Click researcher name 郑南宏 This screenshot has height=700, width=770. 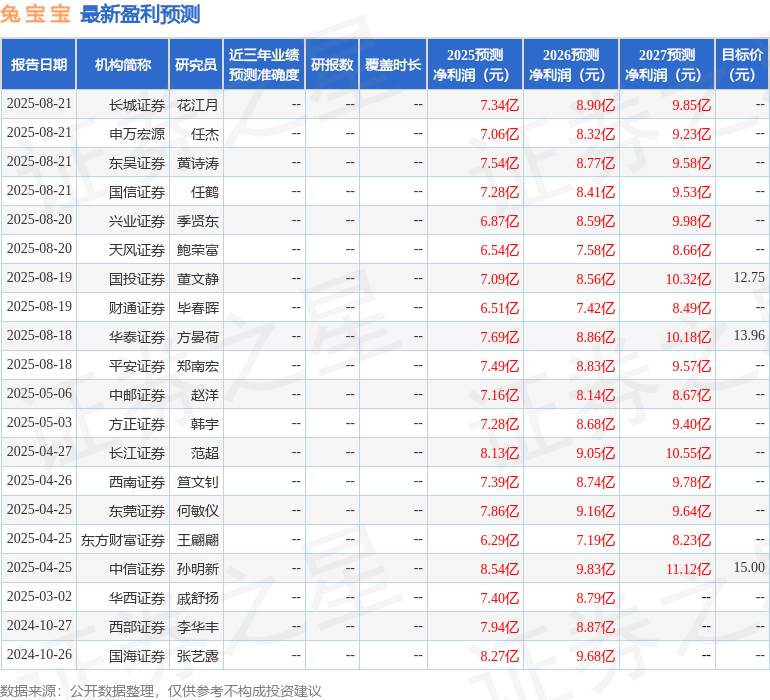pos(197,366)
